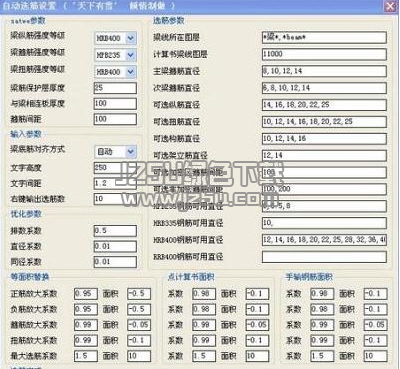Select the -0.05 面积 field under 手输钢筋面积
The height and width of the screenshot is (369, 400).
coord(376,325)
